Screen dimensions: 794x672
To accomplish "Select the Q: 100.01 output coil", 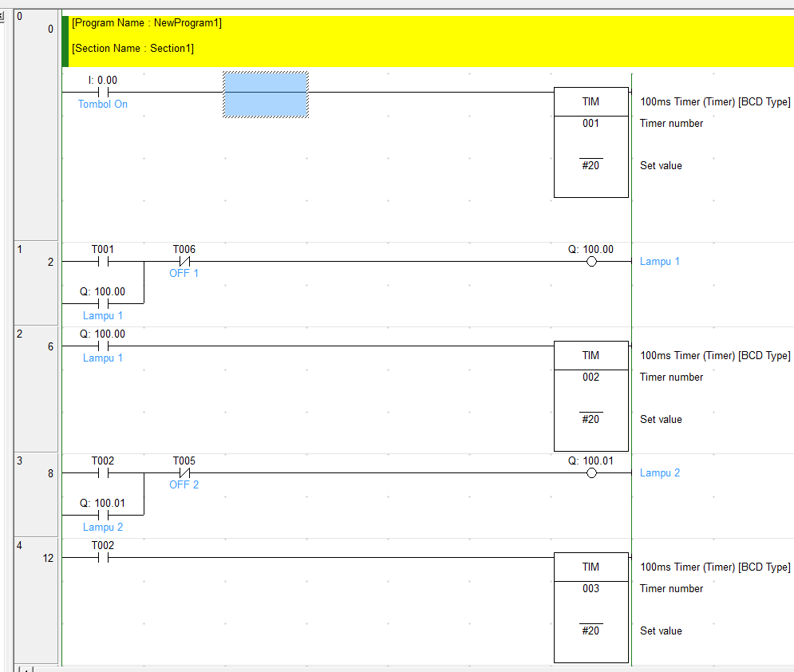I will pos(591,473).
